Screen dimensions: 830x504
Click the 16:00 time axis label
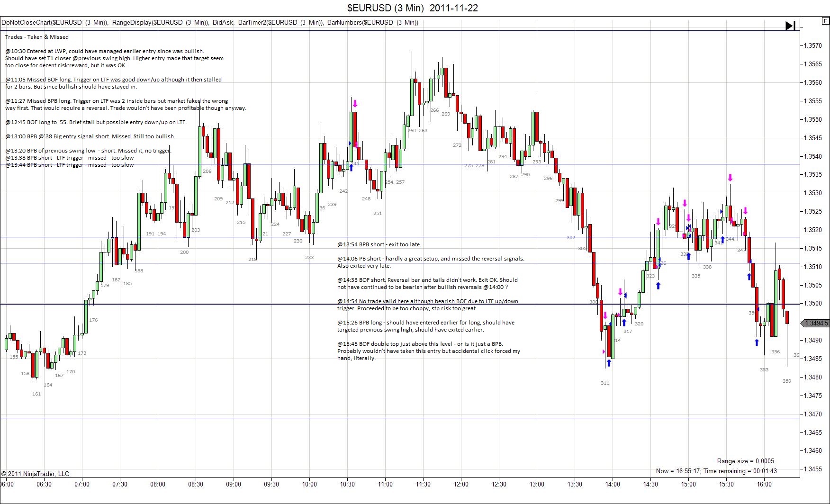point(764,484)
